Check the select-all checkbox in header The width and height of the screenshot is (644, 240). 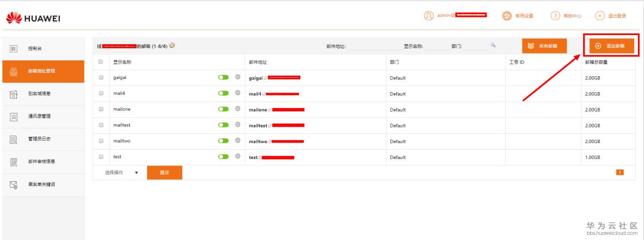tap(100, 62)
